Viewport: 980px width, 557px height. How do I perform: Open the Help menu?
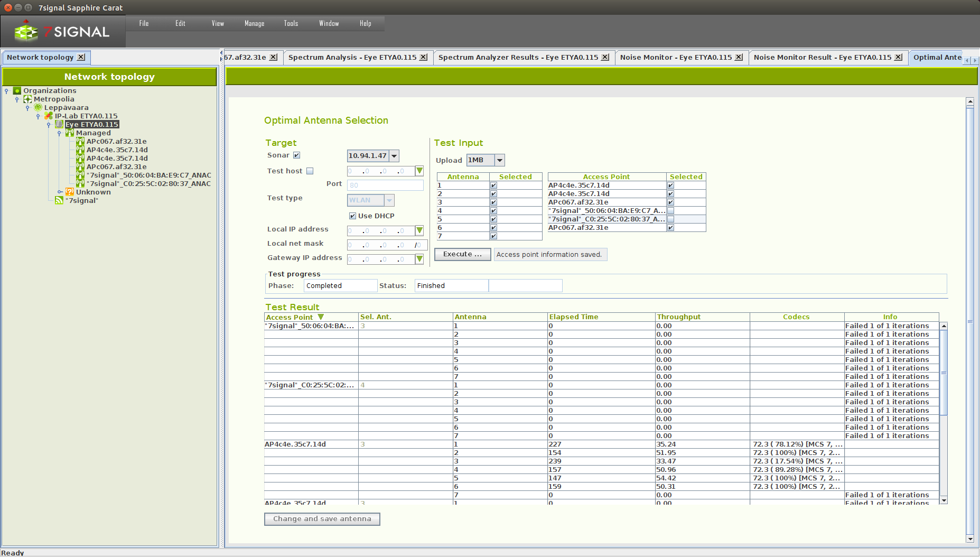pos(365,23)
